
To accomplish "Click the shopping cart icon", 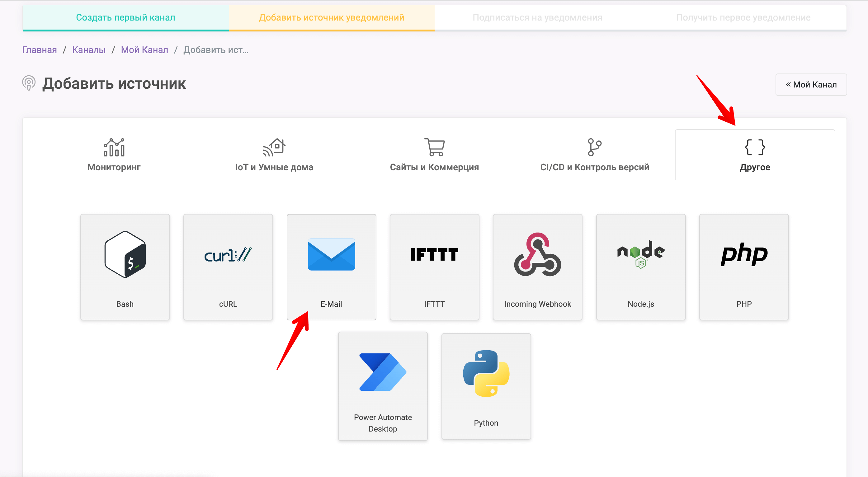I will (434, 147).
